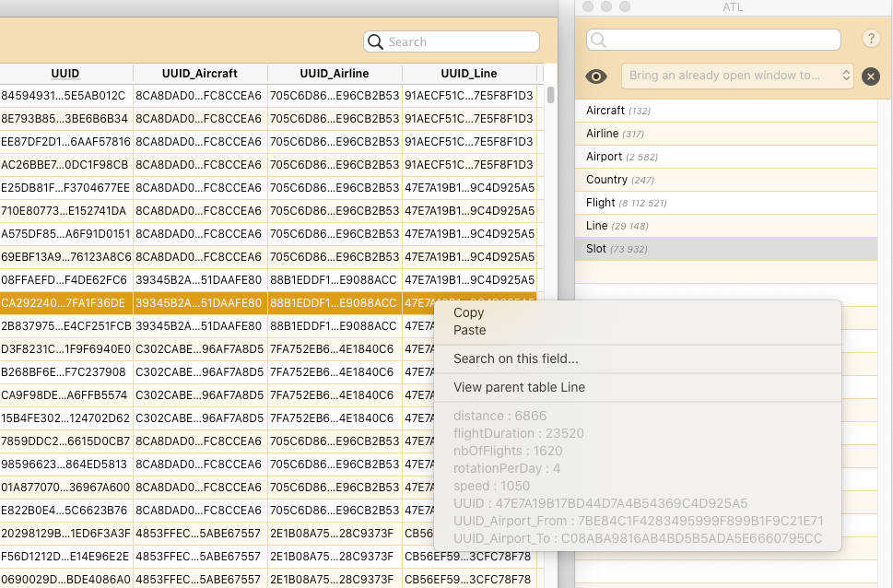Select UUID cell AC26BBE7...0DC1F98CB
893x588 pixels.
66,165
